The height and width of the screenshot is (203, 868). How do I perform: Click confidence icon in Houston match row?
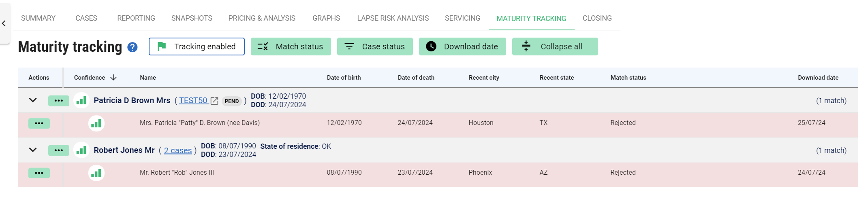(96, 123)
